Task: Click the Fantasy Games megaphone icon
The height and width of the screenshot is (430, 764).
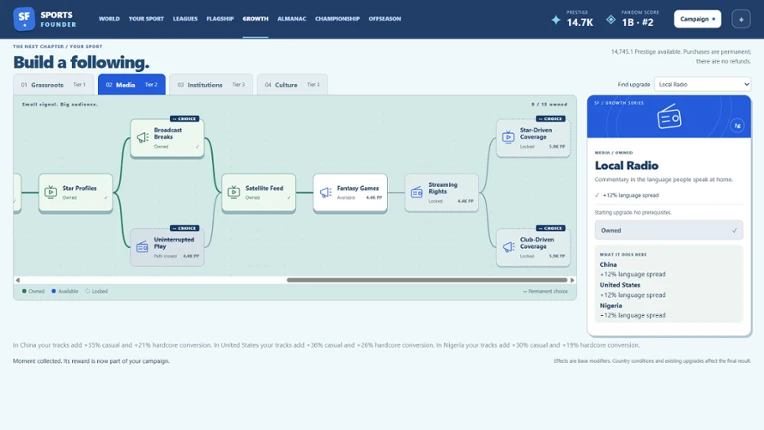Action: [325, 192]
